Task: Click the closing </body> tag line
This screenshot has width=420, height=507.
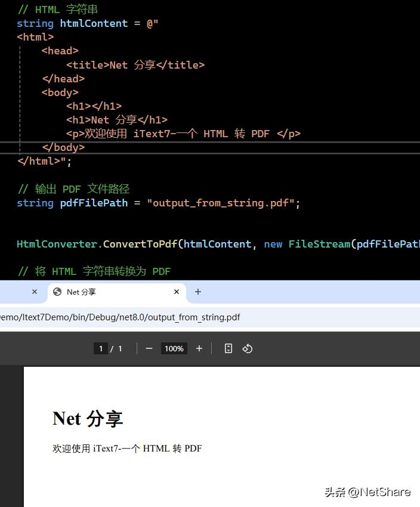Action: pyautogui.click(x=63, y=147)
